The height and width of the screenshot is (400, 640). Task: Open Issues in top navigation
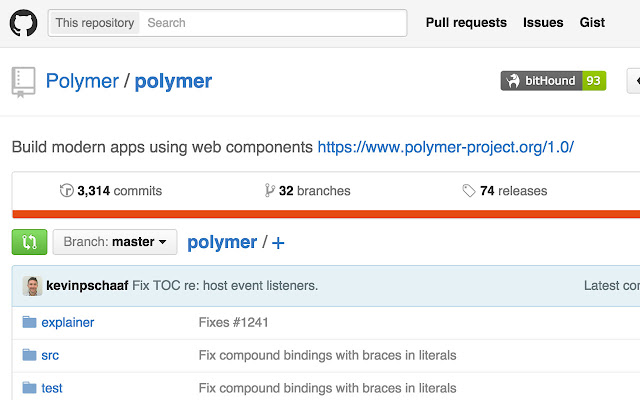coord(543,22)
